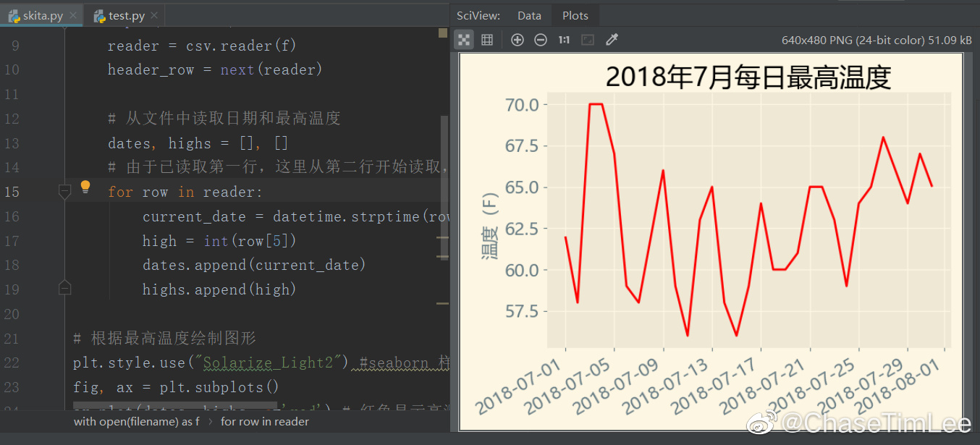Open the SciView Plots tab
The height and width of the screenshot is (445, 980).
click(575, 15)
